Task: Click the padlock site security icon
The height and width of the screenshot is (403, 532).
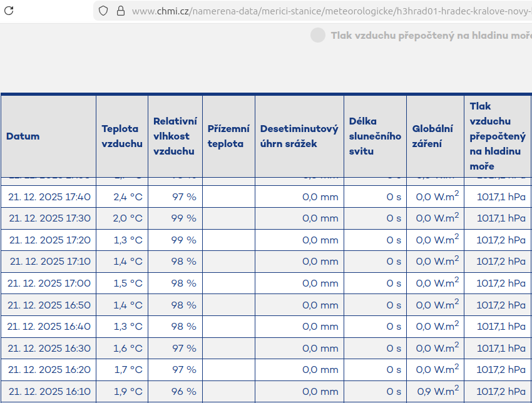Action: [x=120, y=11]
